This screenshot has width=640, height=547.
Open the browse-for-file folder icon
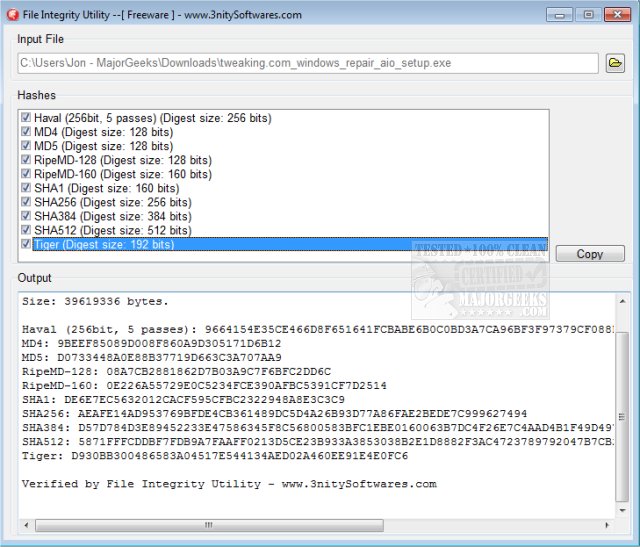coord(615,63)
